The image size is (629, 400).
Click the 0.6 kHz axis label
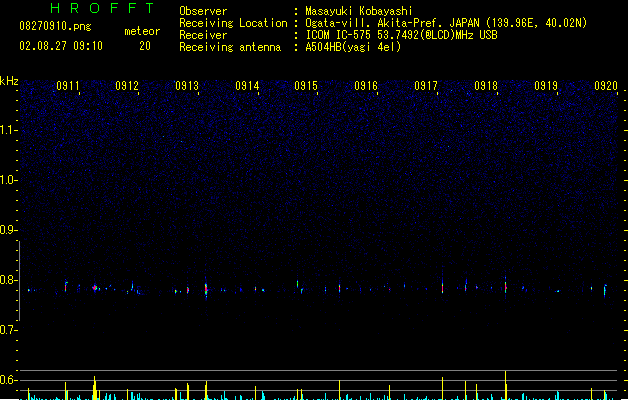tap(8, 380)
